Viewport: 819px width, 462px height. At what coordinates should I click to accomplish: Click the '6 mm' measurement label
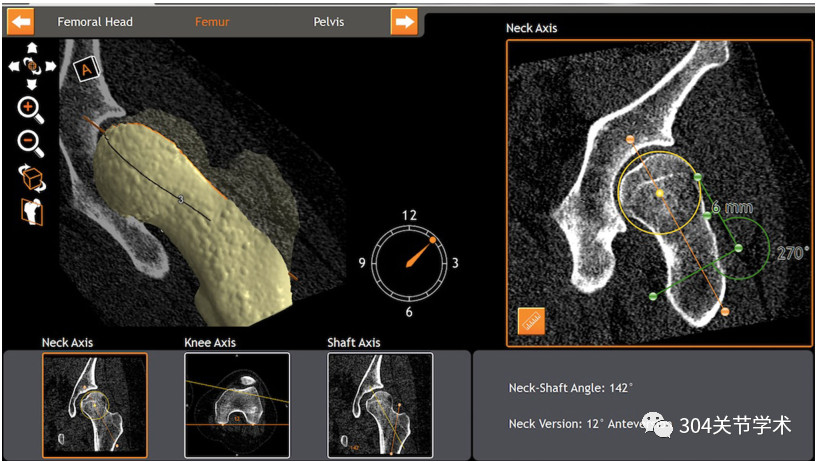[x=733, y=208]
